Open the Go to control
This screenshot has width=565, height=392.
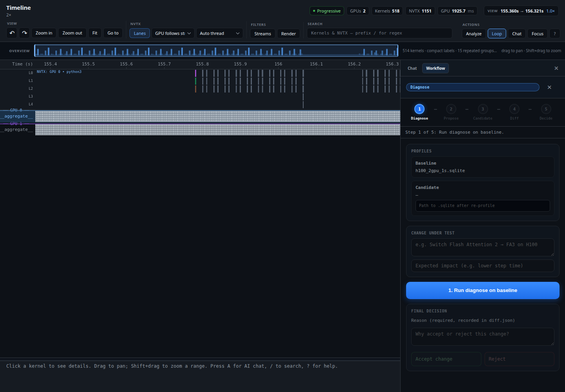point(113,33)
